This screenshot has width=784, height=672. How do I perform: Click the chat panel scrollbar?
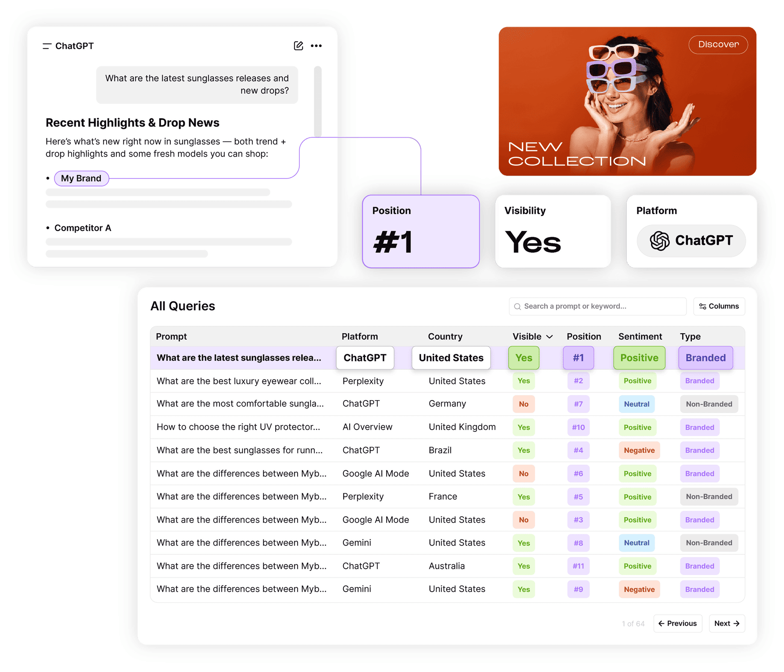[x=317, y=101]
